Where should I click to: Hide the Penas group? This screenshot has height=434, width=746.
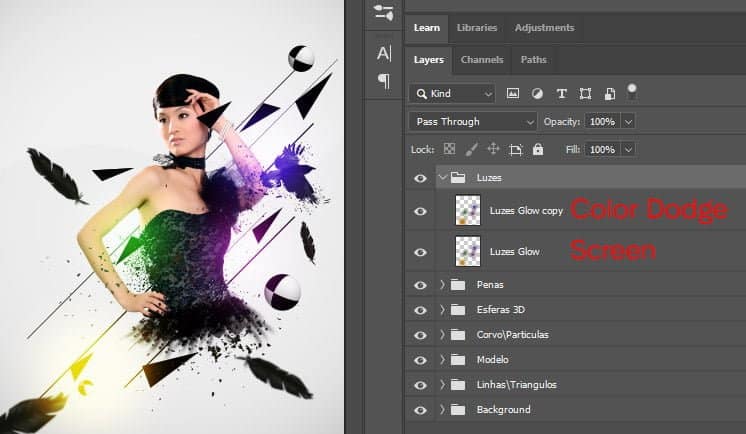click(420, 286)
